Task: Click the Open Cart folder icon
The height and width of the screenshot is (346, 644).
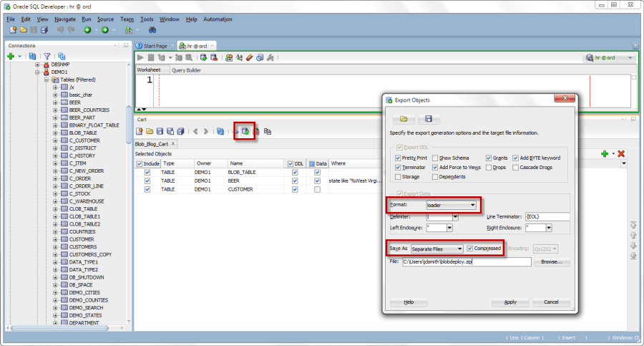Action: click(x=150, y=131)
